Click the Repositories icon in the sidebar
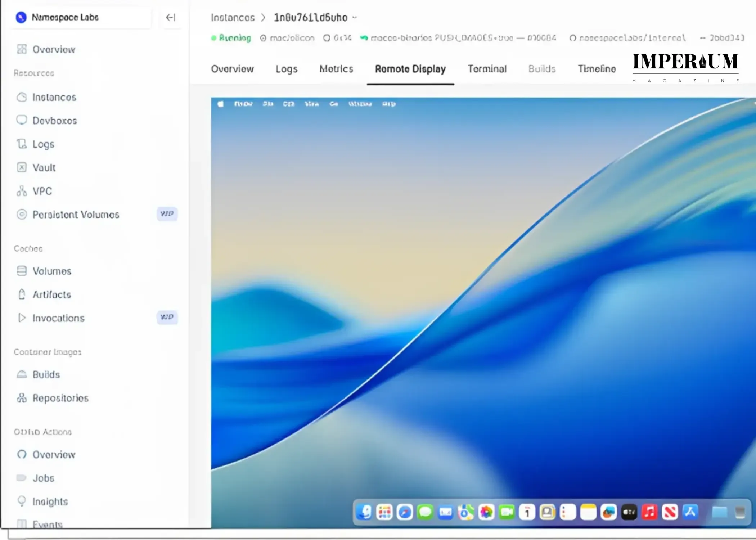Viewport: 756px width, 540px height. [x=22, y=398]
